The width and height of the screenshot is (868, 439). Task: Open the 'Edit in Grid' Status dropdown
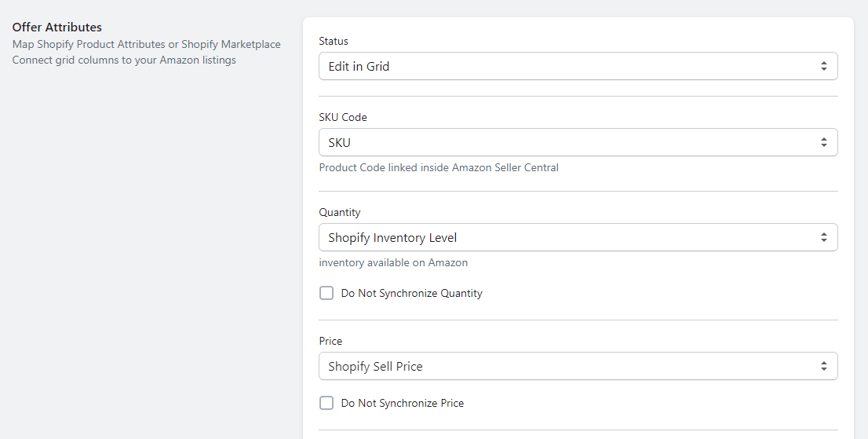[x=578, y=66]
